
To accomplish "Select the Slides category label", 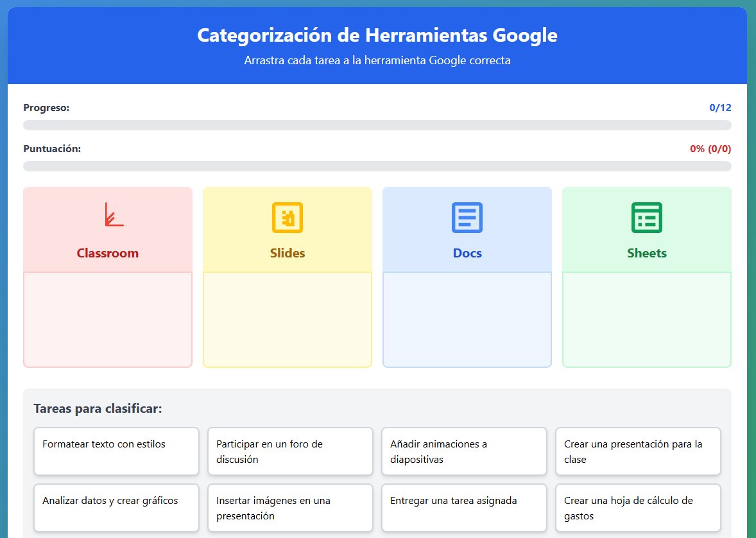I will [x=288, y=253].
